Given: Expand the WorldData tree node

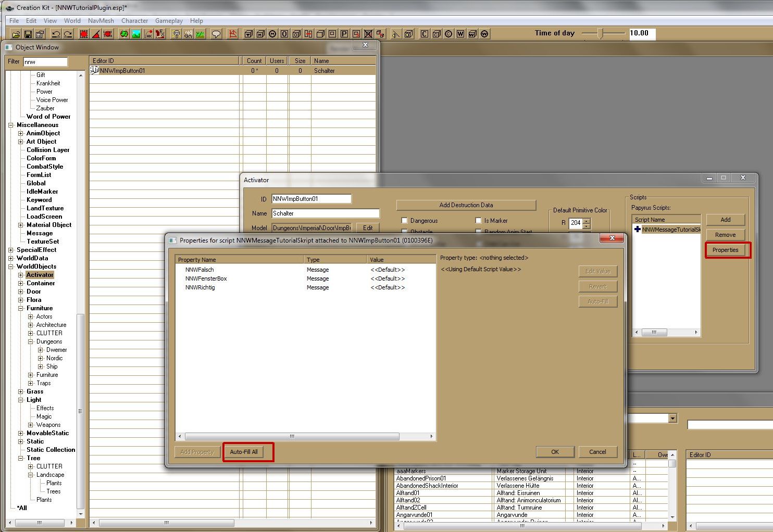Looking at the screenshot, I should point(11,258).
